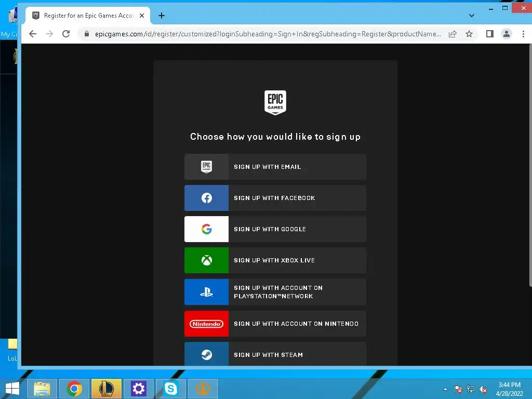Open a new tab with plus button

(162, 16)
